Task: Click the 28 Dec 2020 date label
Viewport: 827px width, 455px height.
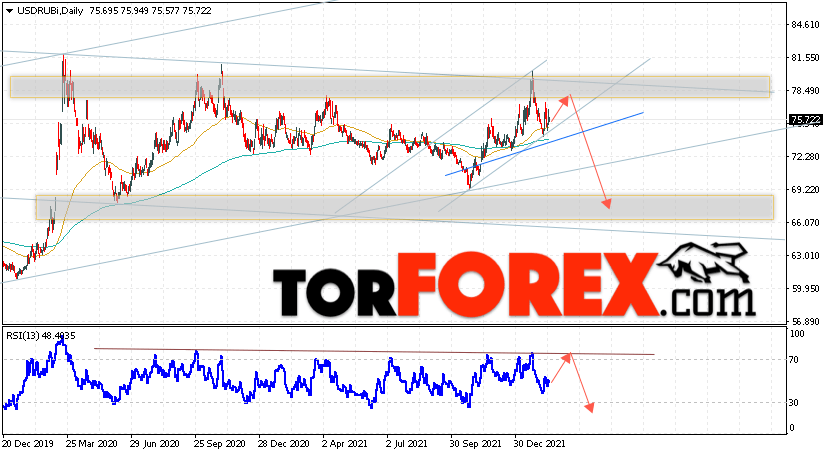Action: [284, 444]
